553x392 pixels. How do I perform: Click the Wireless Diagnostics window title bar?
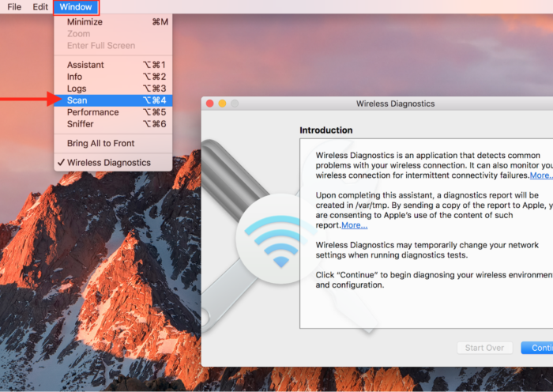click(x=377, y=104)
